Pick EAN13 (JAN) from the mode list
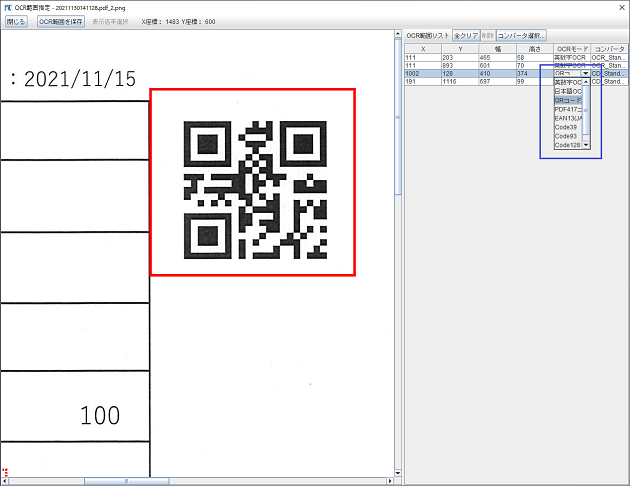This screenshot has height=486, width=630. point(568,118)
